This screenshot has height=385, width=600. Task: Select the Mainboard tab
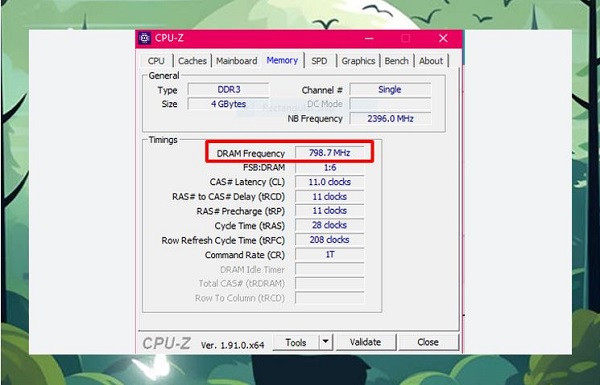tap(236, 61)
